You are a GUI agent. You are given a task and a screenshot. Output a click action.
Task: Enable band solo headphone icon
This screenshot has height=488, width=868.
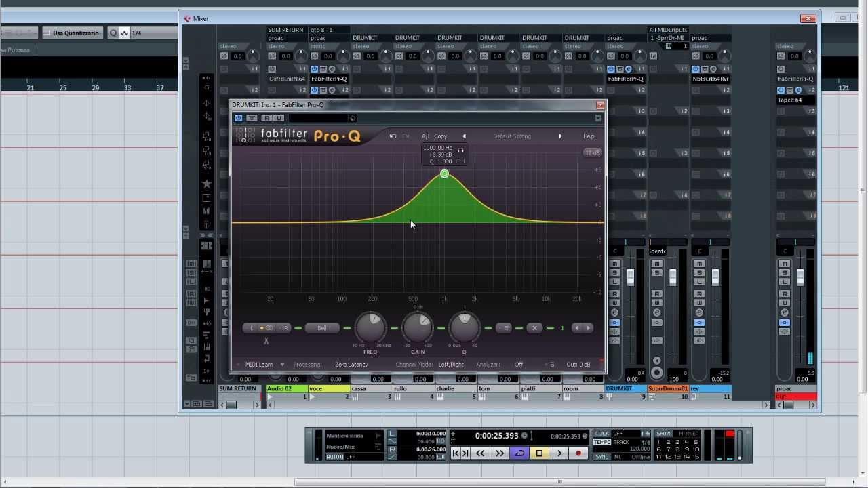[x=460, y=150]
